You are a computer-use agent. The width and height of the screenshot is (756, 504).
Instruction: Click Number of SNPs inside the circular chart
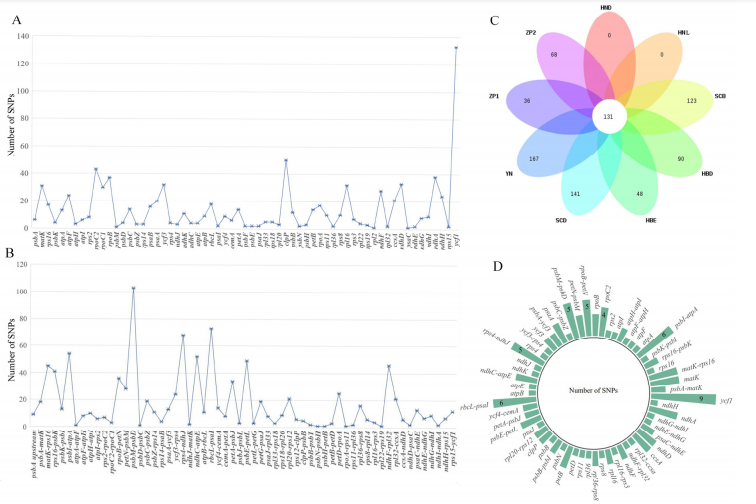point(593,391)
